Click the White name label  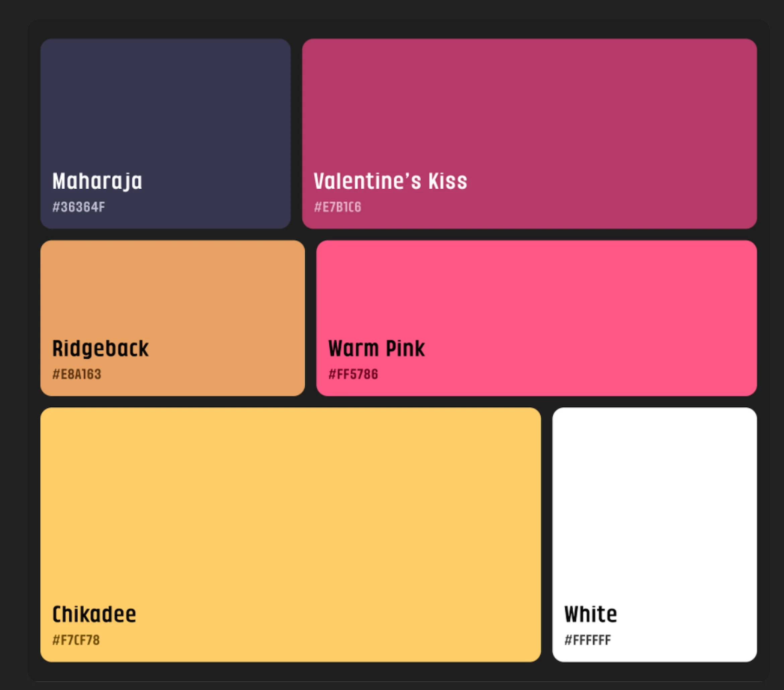pyautogui.click(x=591, y=614)
